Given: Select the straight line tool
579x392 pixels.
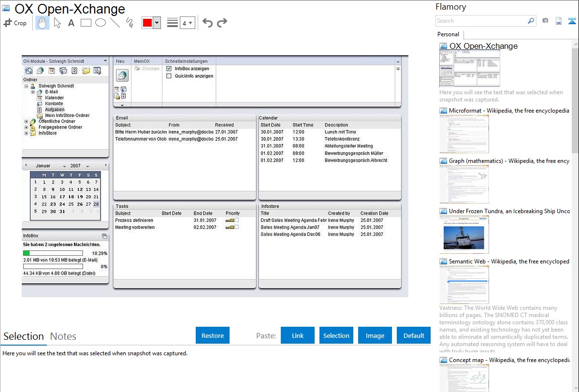Looking at the screenshot, I should pos(115,23).
